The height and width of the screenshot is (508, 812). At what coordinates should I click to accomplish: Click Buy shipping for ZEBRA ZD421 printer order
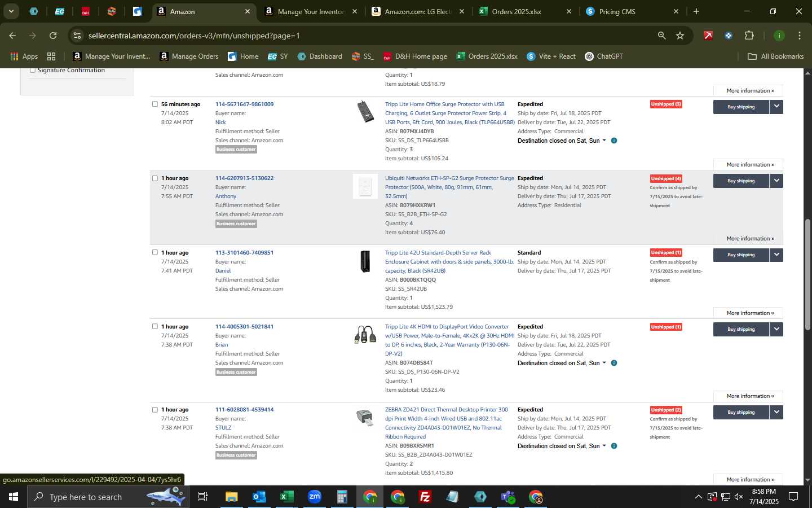tap(741, 412)
